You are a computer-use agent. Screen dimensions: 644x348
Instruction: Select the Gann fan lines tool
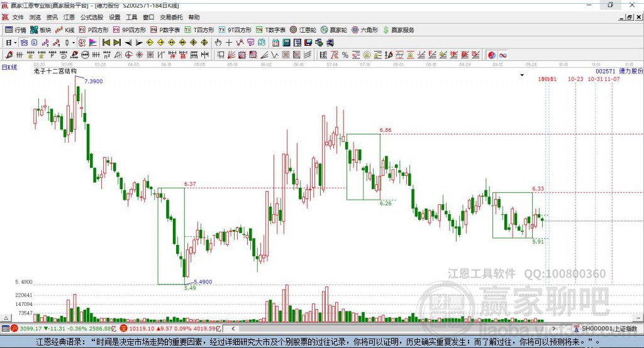click(x=231, y=55)
